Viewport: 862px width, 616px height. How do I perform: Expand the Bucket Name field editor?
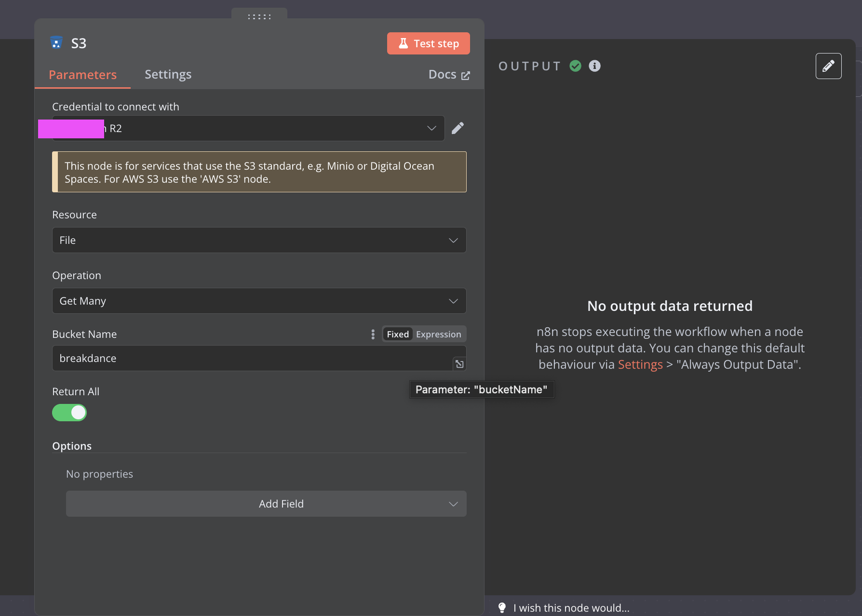click(459, 364)
